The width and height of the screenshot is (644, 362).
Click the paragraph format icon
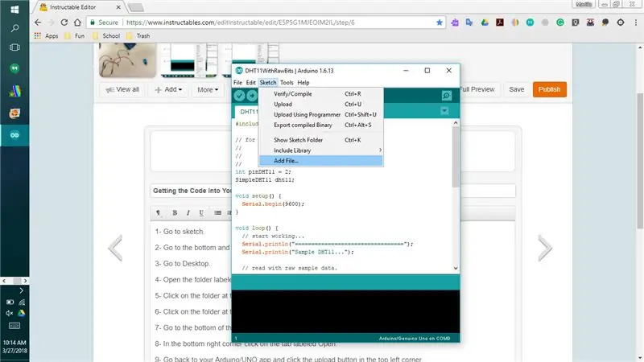pyautogui.click(x=159, y=212)
